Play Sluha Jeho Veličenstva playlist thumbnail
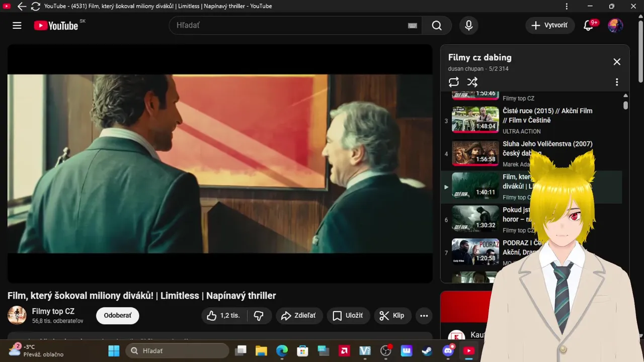The image size is (644, 362). point(475,153)
